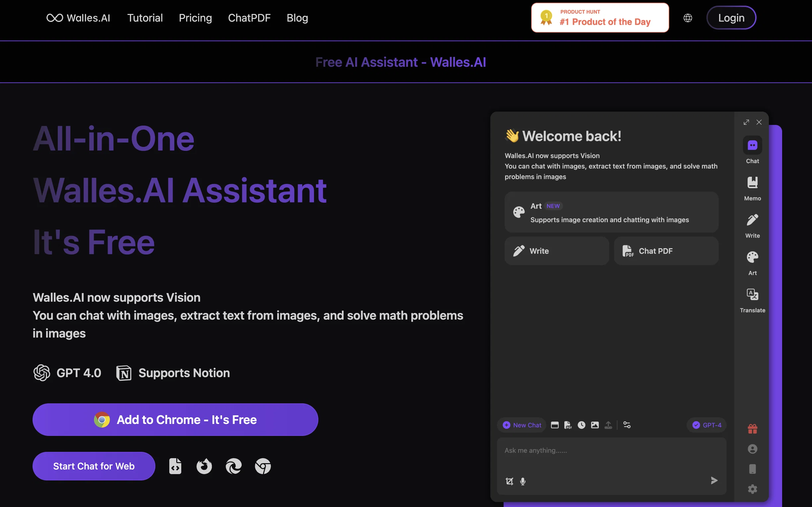
Task: Start a New Chat
Action: (522, 425)
